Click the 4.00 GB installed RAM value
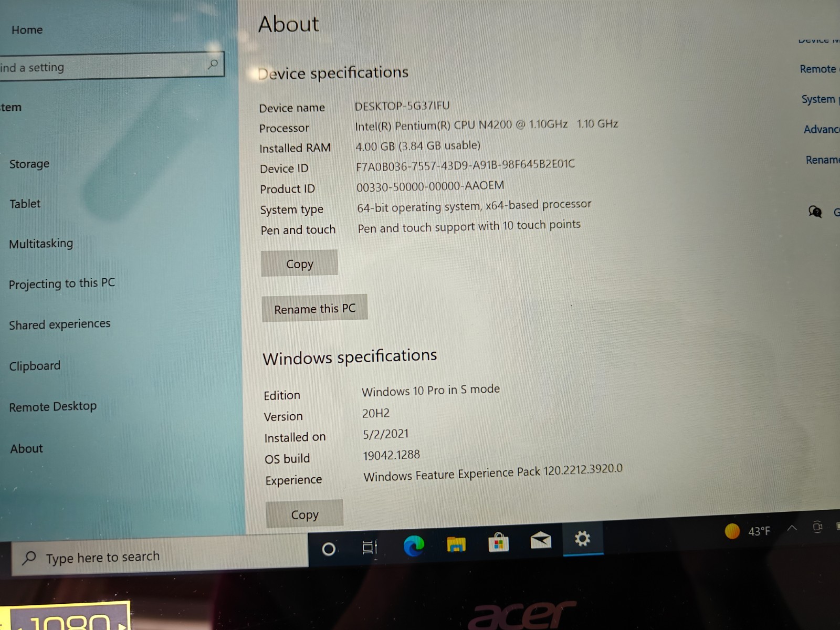This screenshot has width=840, height=630. point(418,145)
